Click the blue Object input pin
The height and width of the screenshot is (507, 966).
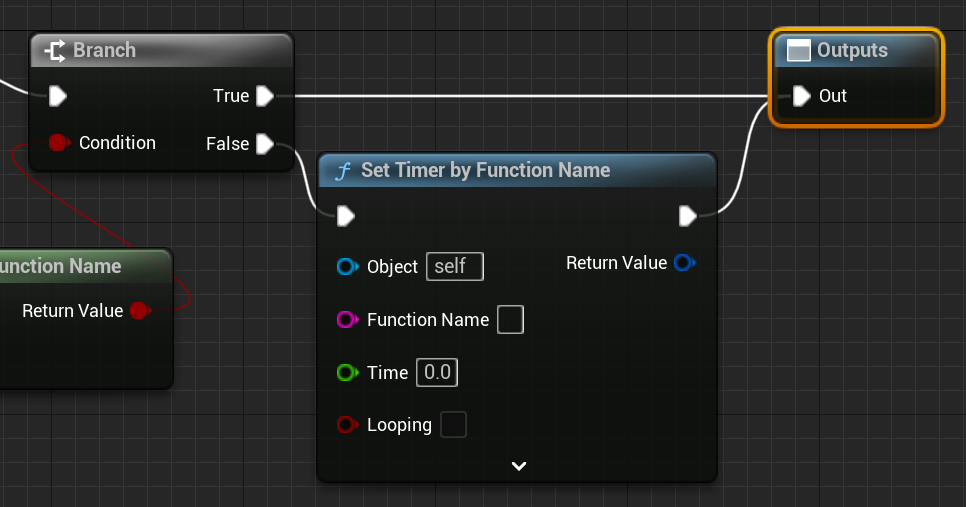pos(347,267)
